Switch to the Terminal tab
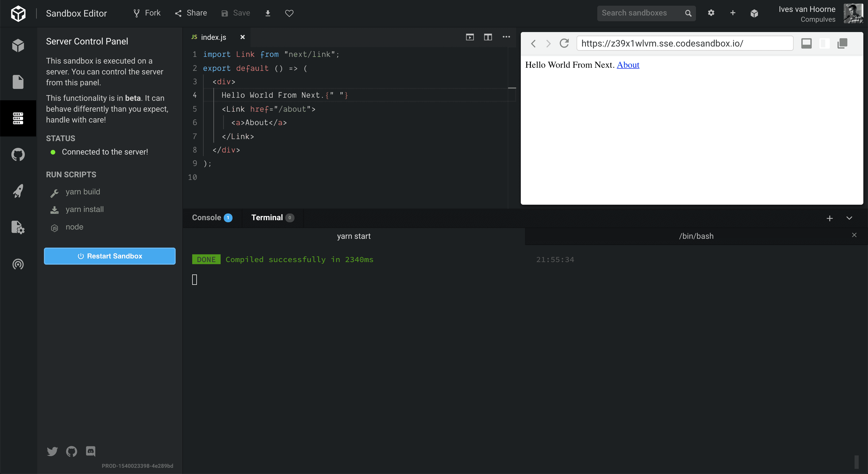868x474 pixels. (267, 217)
